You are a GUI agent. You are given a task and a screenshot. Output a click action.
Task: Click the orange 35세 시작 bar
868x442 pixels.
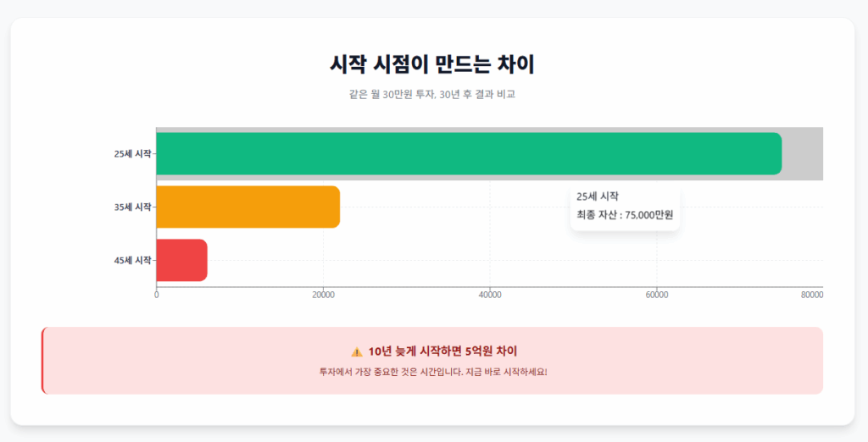[248, 207]
